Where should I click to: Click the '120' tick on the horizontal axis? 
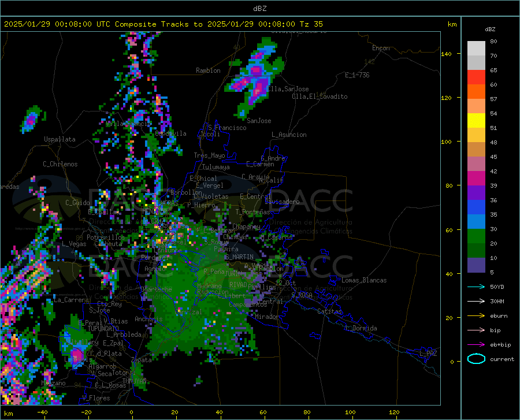394,412
